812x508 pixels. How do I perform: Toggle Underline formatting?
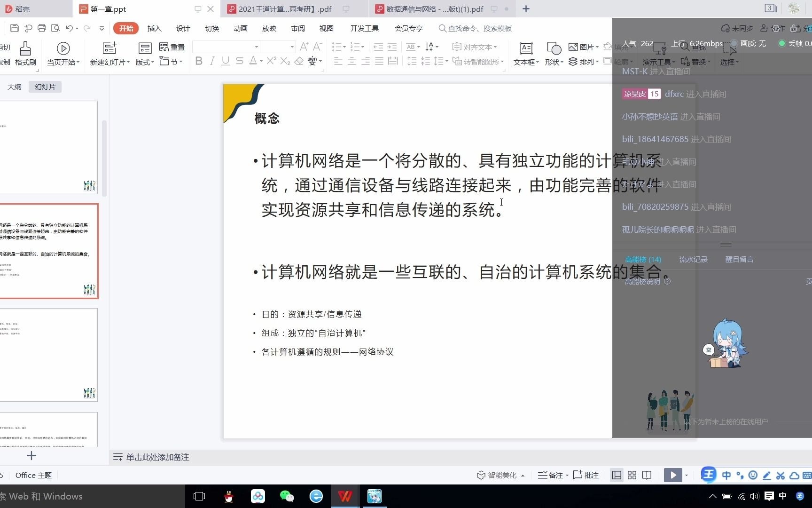[x=226, y=61]
